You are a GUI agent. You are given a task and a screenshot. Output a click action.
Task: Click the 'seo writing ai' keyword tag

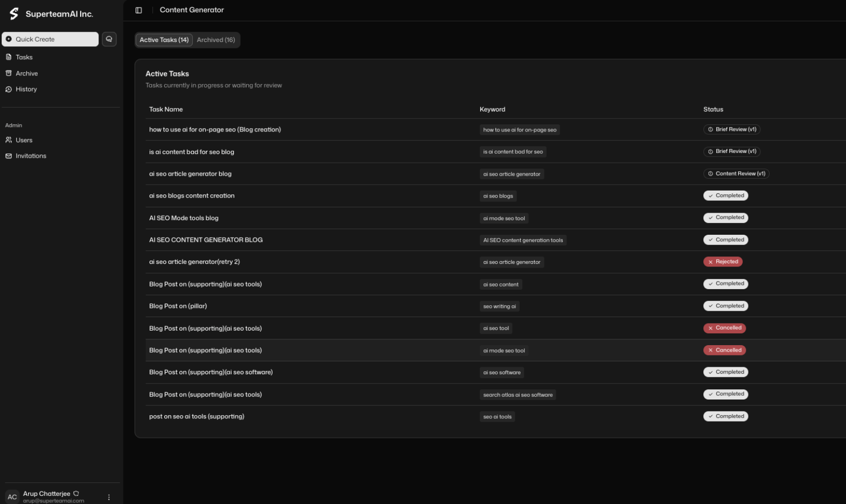499,306
